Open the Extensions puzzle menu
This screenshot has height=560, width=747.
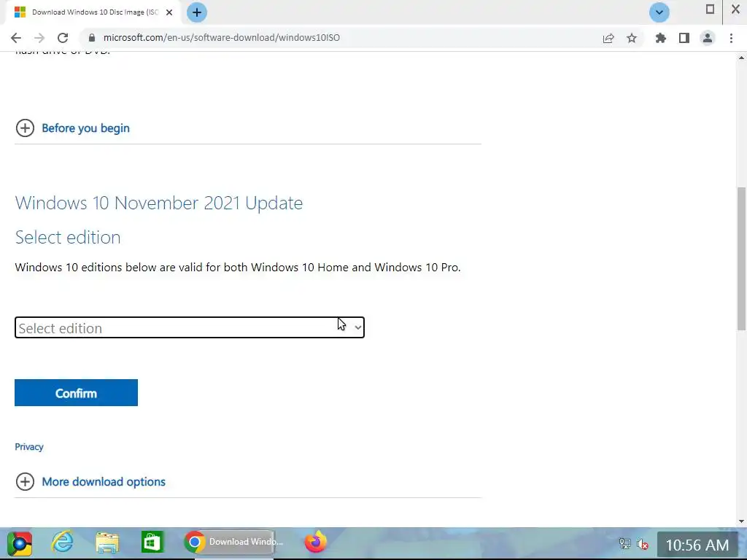(660, 38)
